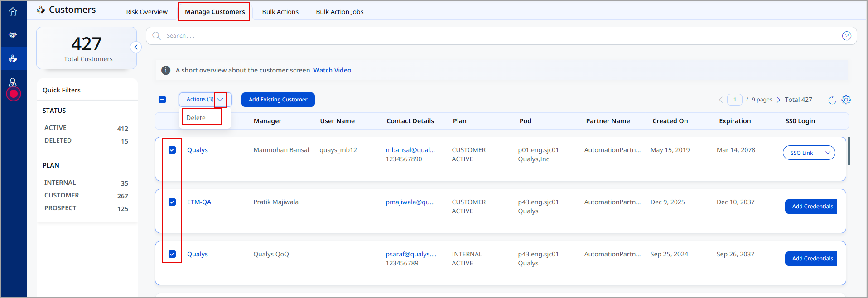
Task: Open the Watch Video link
Action: point(332,70)
